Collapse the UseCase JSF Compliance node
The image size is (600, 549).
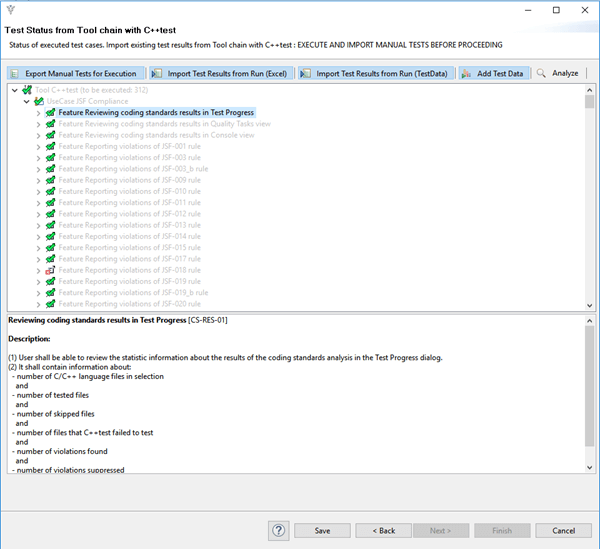(26, 102)
